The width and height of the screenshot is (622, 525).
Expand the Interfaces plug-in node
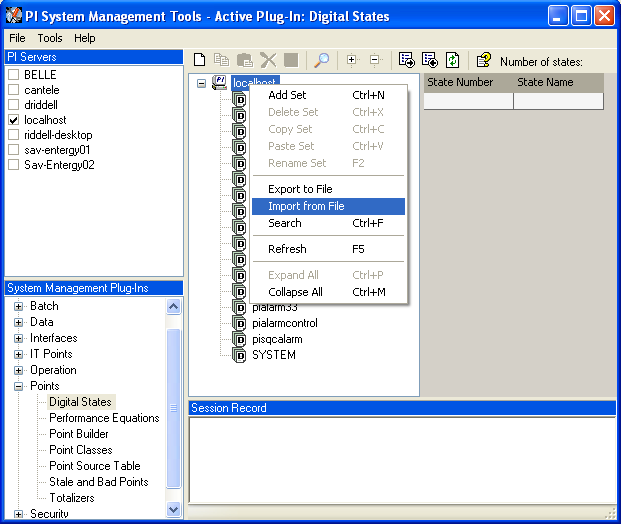[18, 338]
